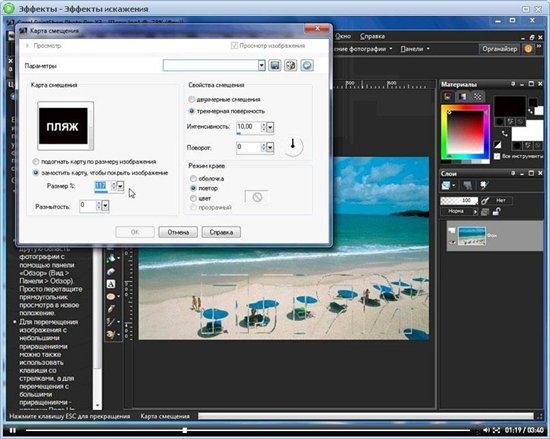Open the Справка menu

pos(373,36)
